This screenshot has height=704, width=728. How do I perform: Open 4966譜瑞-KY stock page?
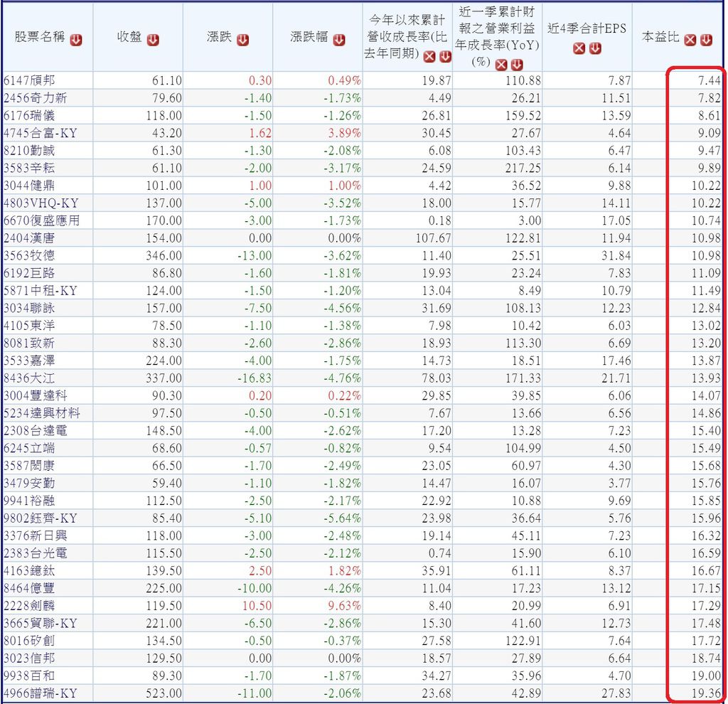[33, 693]
